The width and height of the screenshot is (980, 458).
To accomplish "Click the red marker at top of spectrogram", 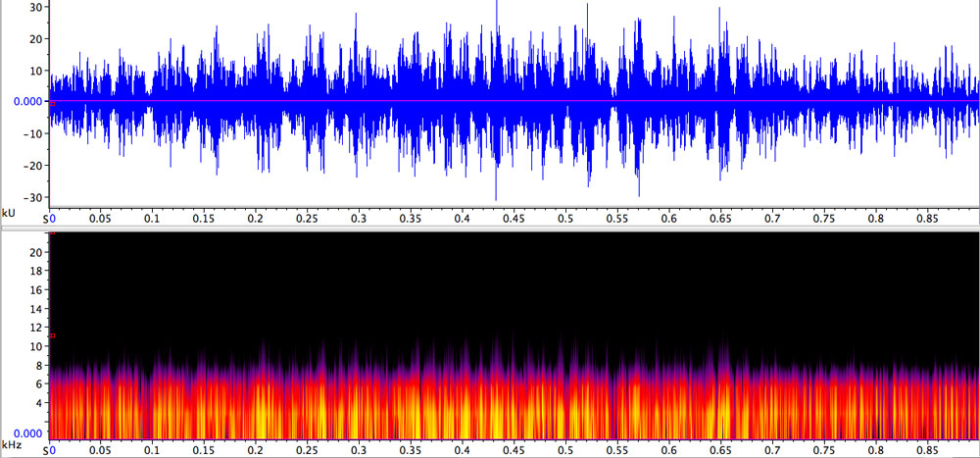I will click(53, 232).
